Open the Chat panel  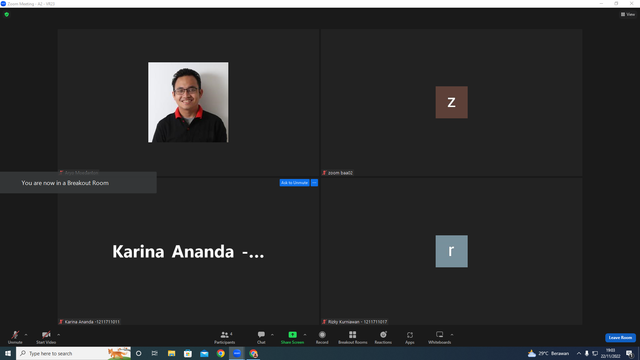click(x=261, y=337)
